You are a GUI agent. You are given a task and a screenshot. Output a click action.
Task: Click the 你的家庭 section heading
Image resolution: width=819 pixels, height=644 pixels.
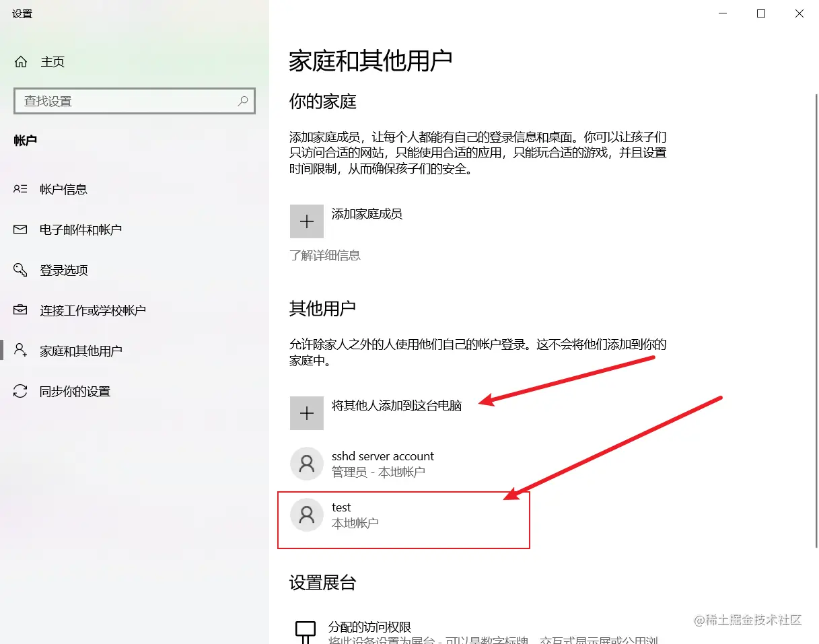[323, 102]
